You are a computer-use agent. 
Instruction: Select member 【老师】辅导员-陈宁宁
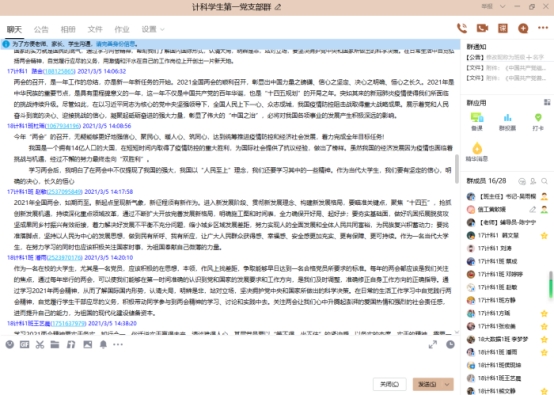[x=507, y=223]
